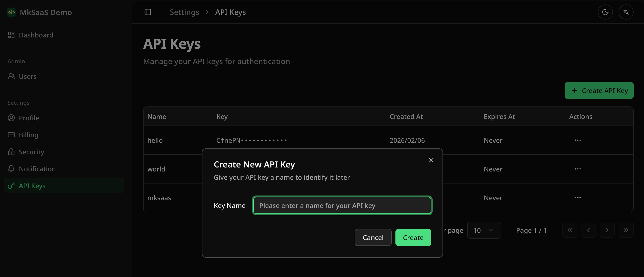Open the Profile settings
The height and width of the screenshot is (277, 644).
tap(29, 118)
